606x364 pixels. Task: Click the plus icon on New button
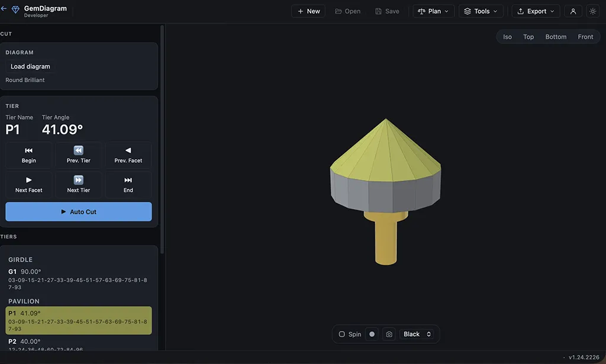pyautogui.click(x=300, y=11)
